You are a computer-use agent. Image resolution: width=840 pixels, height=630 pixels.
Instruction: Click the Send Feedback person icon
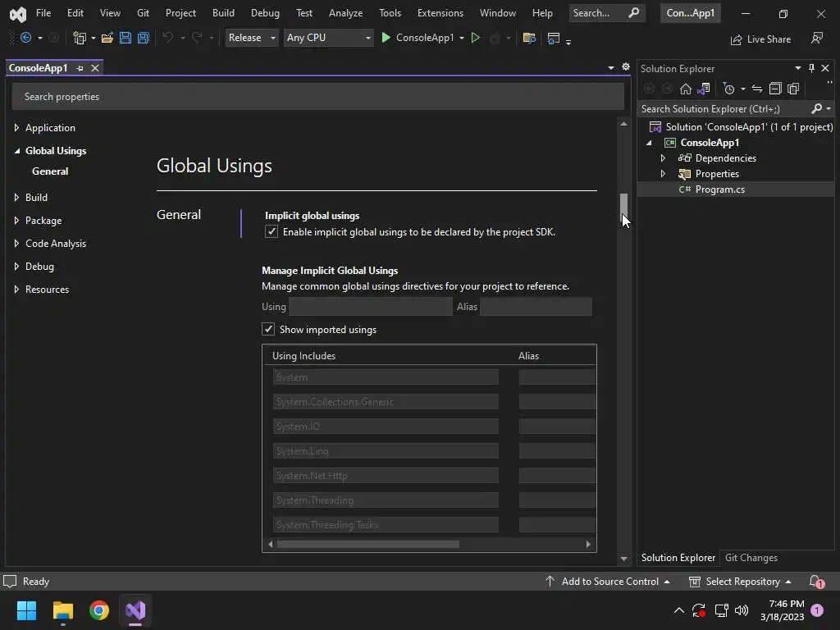[x=817, y=38]
